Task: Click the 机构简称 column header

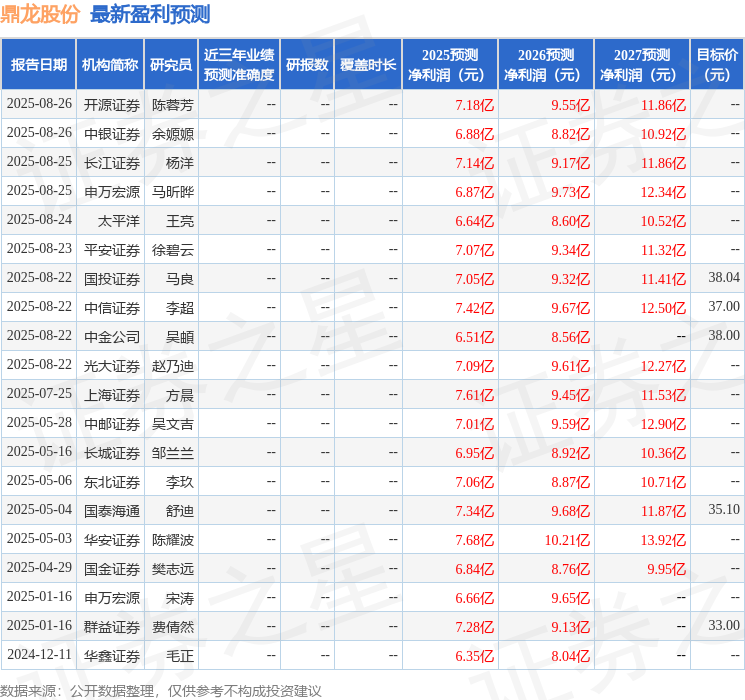Action: 110,65
